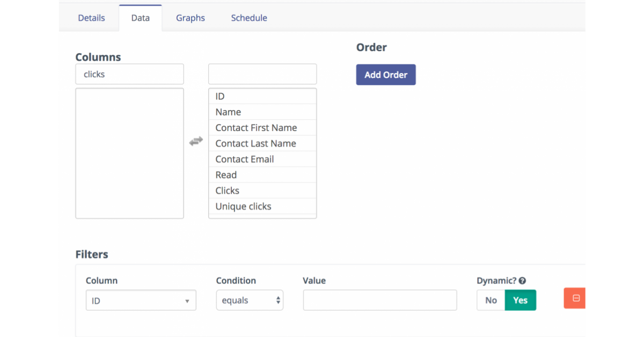Select the Read column option

point(225,174)
